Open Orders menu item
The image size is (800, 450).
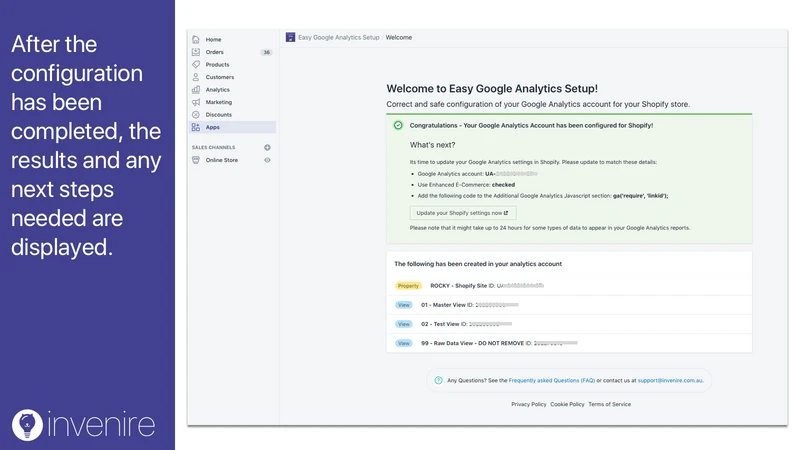[x=214, y=52]
